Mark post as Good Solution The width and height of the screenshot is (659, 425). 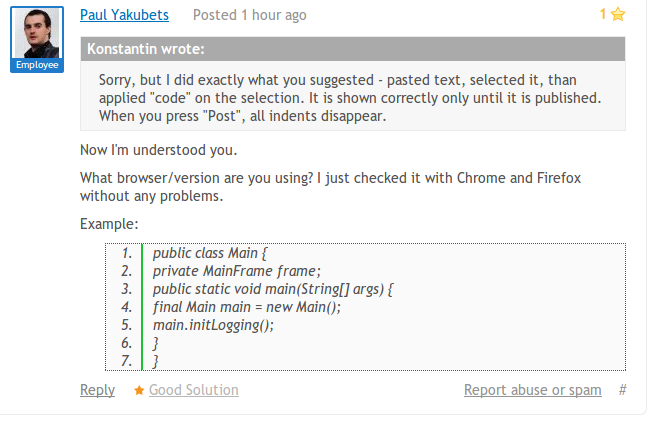pos(193,390)
